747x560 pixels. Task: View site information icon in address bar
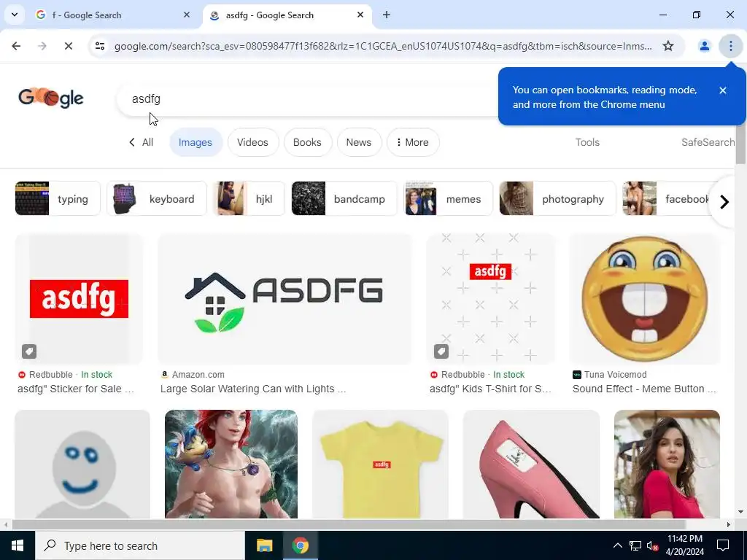pyautogui.click(x=100, y=46)
